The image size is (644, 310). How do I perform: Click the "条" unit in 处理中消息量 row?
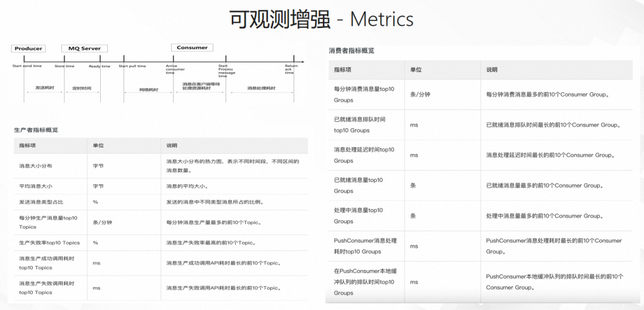pos(413,216)
